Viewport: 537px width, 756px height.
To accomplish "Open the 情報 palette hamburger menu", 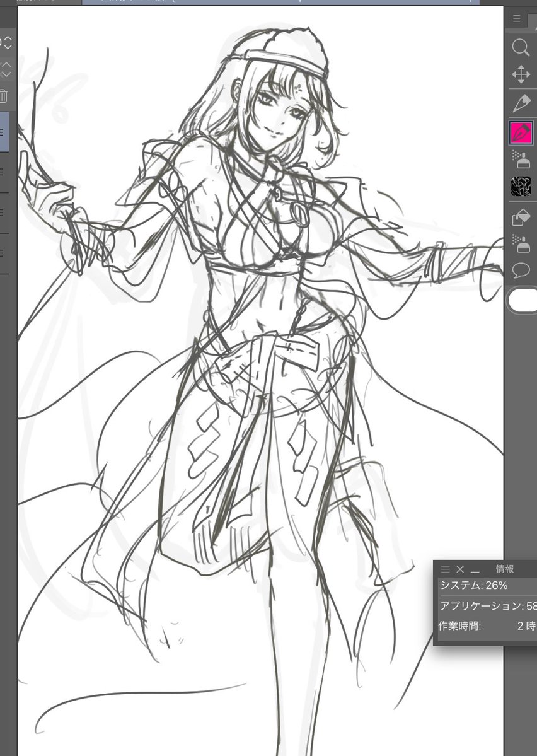I will click(x=445, y=569).
